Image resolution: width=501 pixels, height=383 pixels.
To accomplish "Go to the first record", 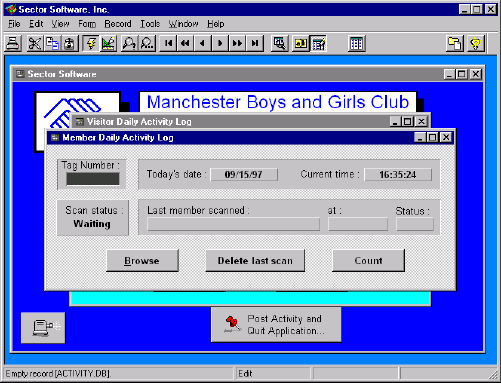I will click(x=168, y=43).
